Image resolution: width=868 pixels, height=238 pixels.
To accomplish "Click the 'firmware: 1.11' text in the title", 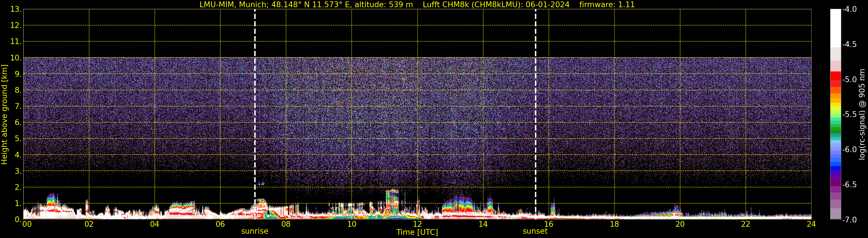I will pyautogui.click(x=607, y=5).
